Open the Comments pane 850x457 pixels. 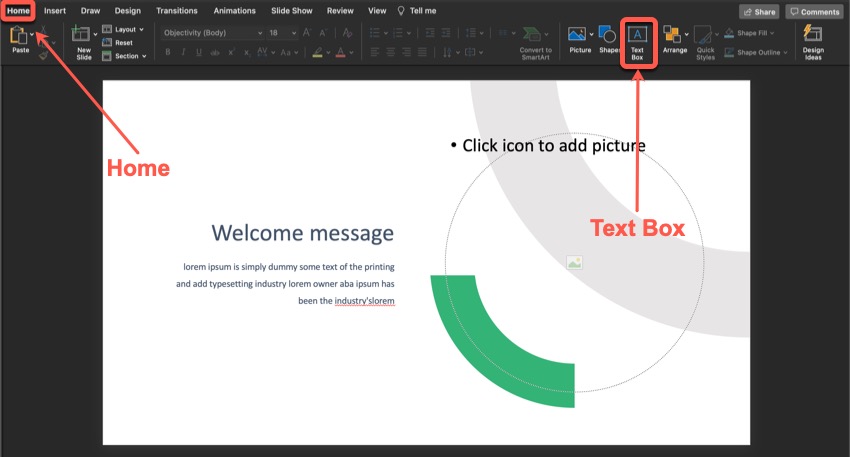pyautogui.click(x=813, y=12)
